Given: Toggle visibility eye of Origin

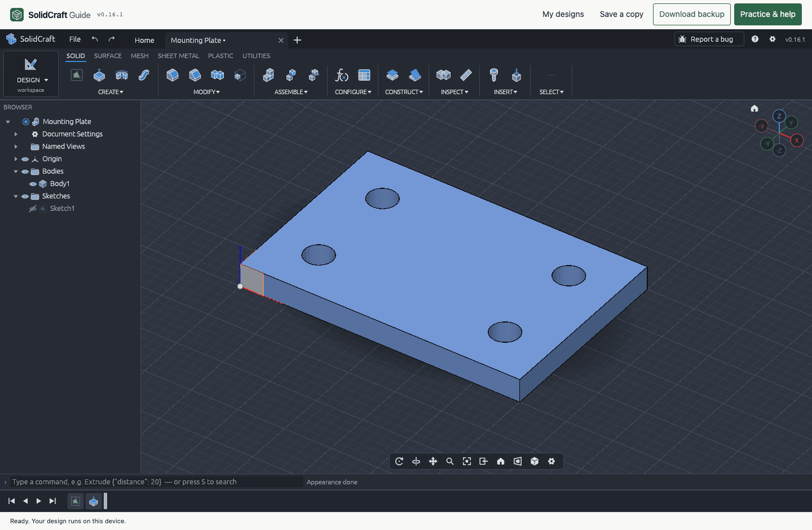Looking at the screenshot, I should (x=25, y=159).
